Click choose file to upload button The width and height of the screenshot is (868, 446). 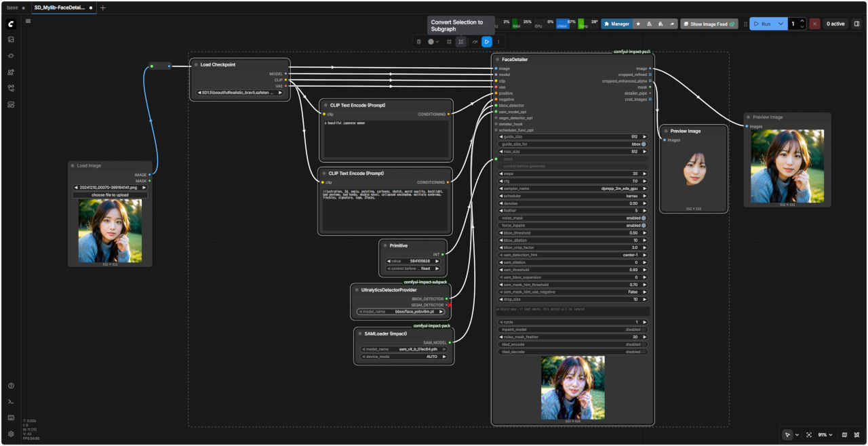click(x=110, y=195)
